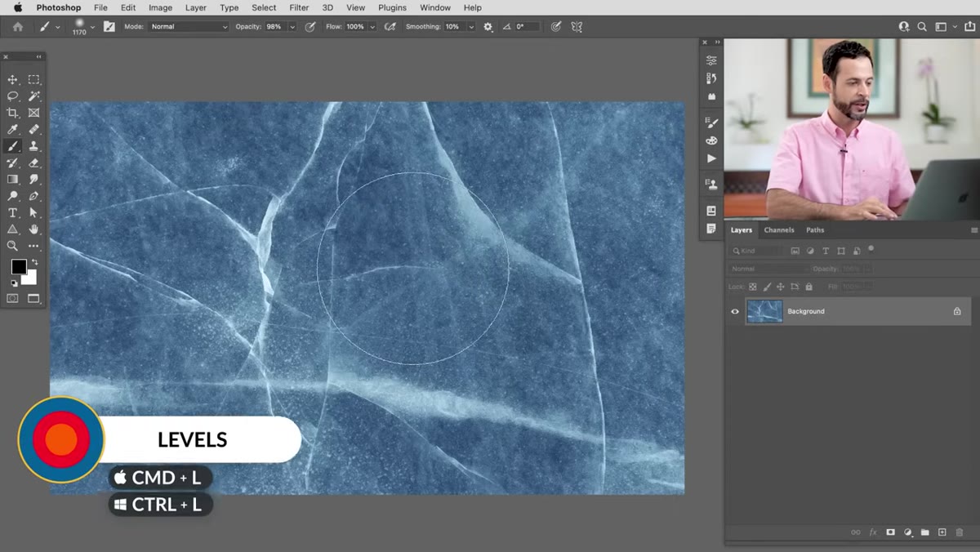Select the Gradient tool

pyautogui.click(x=13, y=179)
